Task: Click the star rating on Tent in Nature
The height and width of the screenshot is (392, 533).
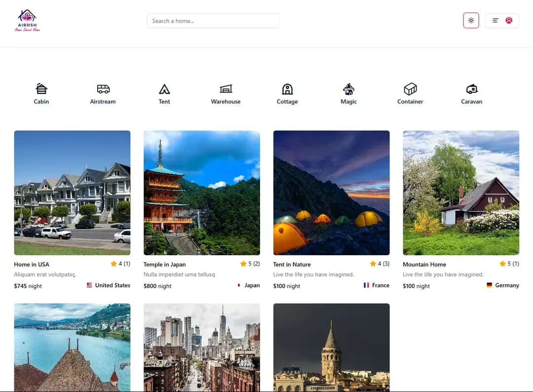Action: pyautogui.click(x=380, y=264)
